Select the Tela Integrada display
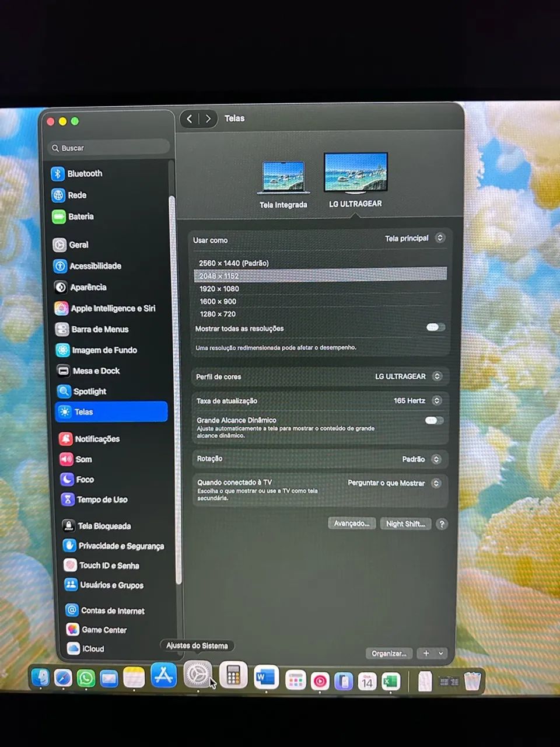This screenshot has height=747, width=560. point(283,185)
